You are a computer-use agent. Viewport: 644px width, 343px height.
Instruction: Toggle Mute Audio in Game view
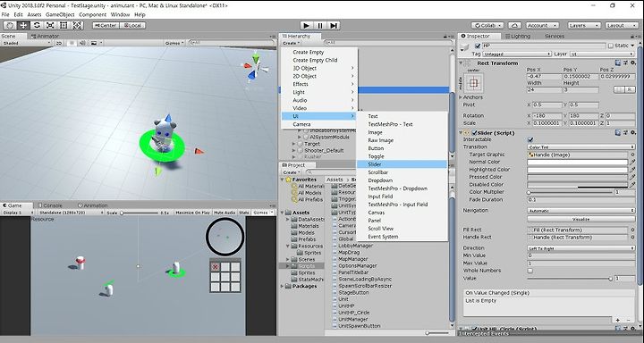point(225,213)
